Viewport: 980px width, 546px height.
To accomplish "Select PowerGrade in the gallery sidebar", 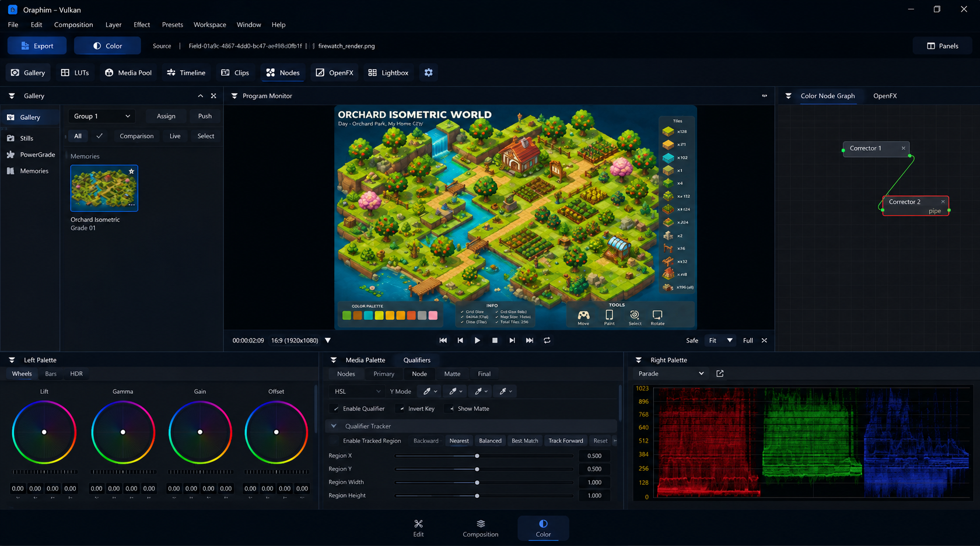I will pos(30,155).
